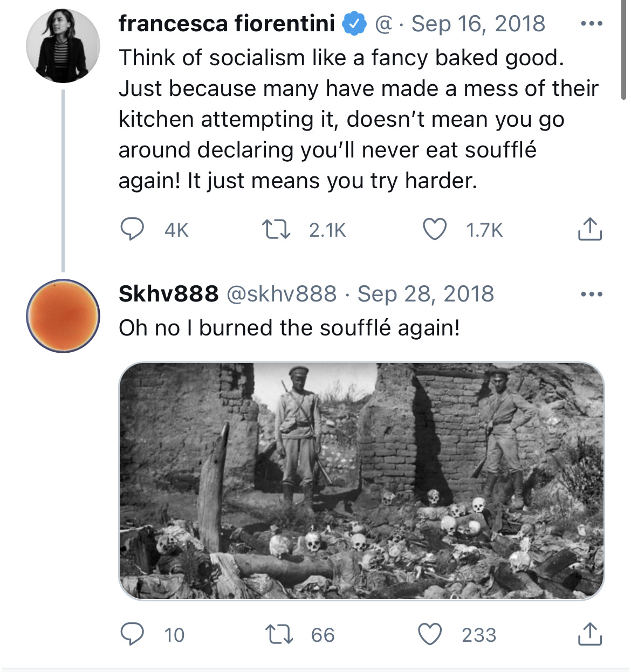Open the Skhv888 display name
This screenshot has height=672, width=631.
pos(168,294)
